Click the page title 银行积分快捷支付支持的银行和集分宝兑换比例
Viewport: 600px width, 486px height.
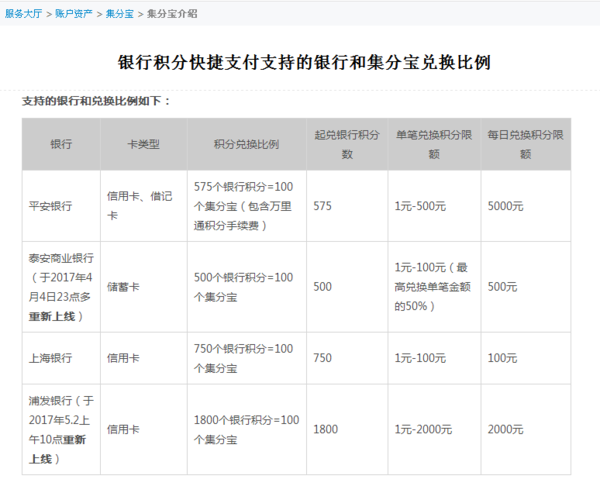[x=304, y=62]
